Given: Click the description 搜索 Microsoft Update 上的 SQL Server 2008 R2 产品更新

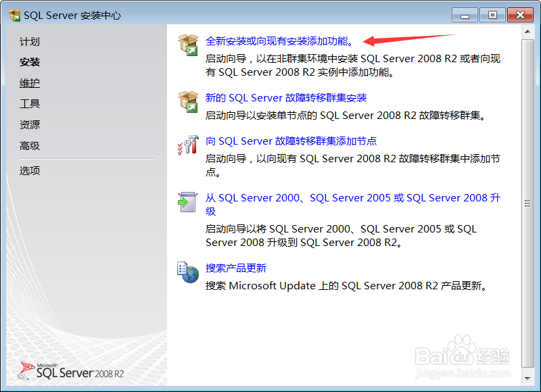Looking at the screenshot, I should point(346,286).
